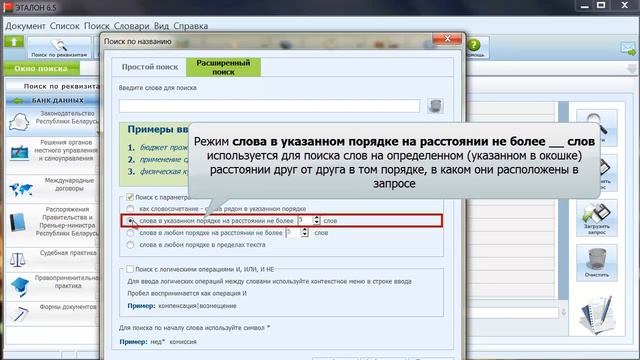The height and width of the screenshot is (360, 640).
Task: Open the Справка menu
Action: [x=191, y=26]
